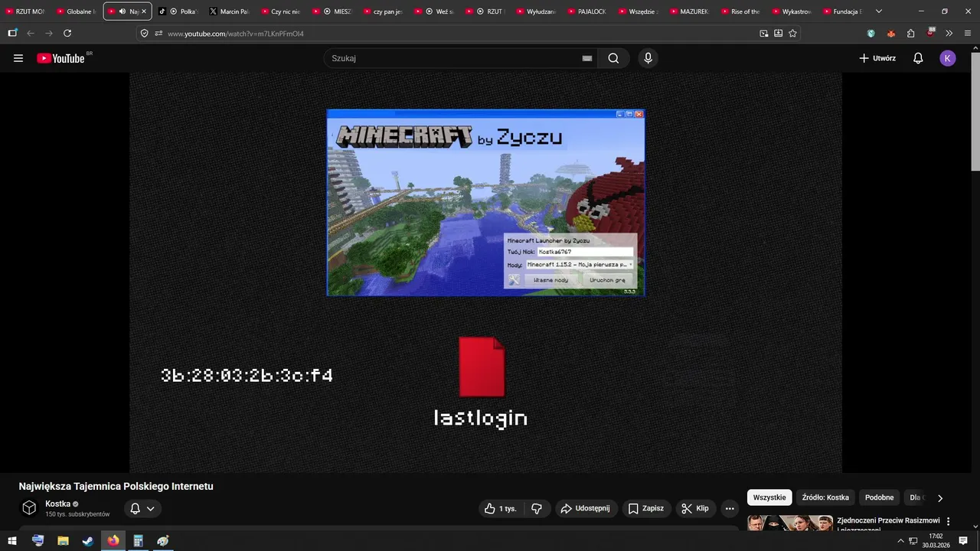
Task: Show next filter chips with arrow
Action: (x=940, y=497)
